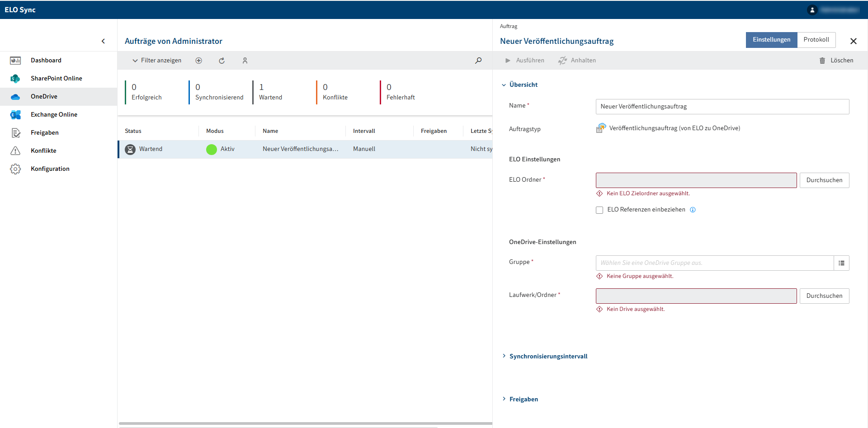Open the Dashboard icon in sidebar

15,61
